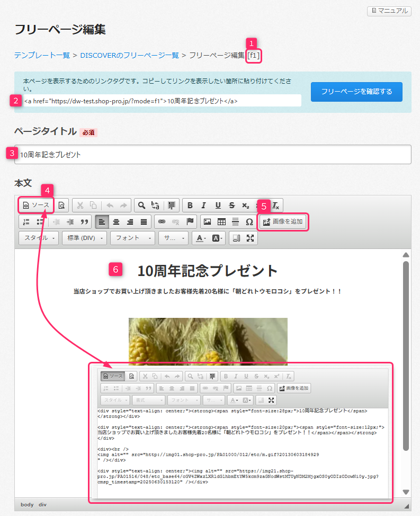Maximize the editor area

click(250, 238)
